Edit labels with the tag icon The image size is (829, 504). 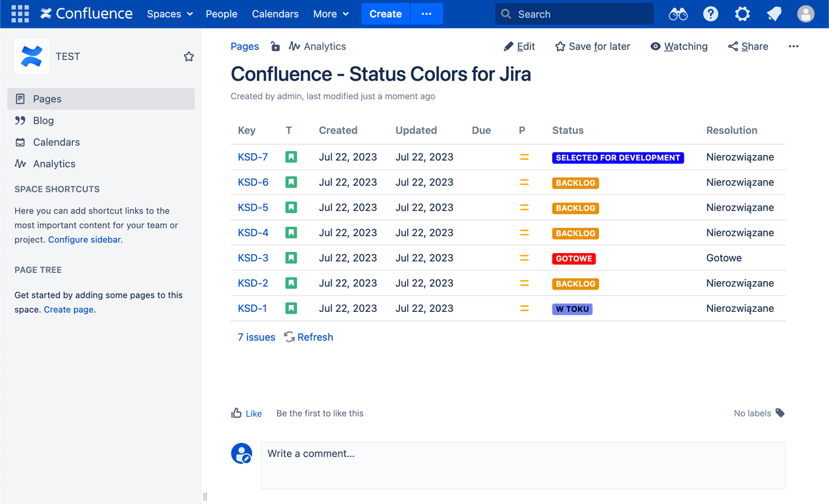tap(780, 413)
